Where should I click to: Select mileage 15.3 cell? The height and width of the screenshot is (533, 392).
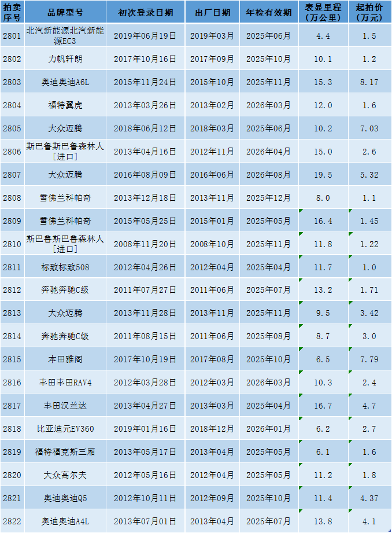[x=323, y=82]
